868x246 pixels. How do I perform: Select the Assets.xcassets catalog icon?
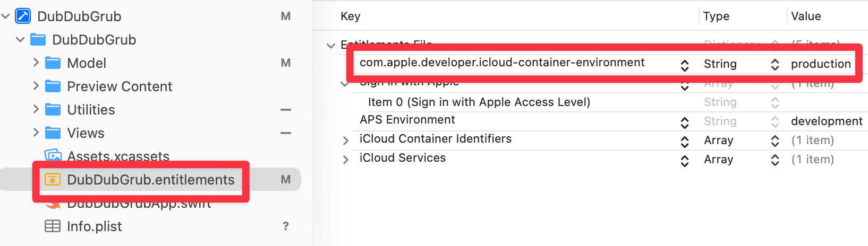pos(53,155)
